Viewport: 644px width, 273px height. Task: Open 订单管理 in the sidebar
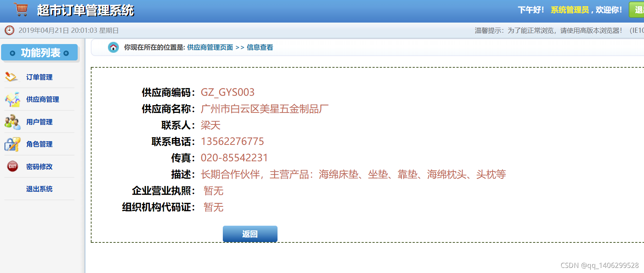pyautogui.click(x=39, y=77)
